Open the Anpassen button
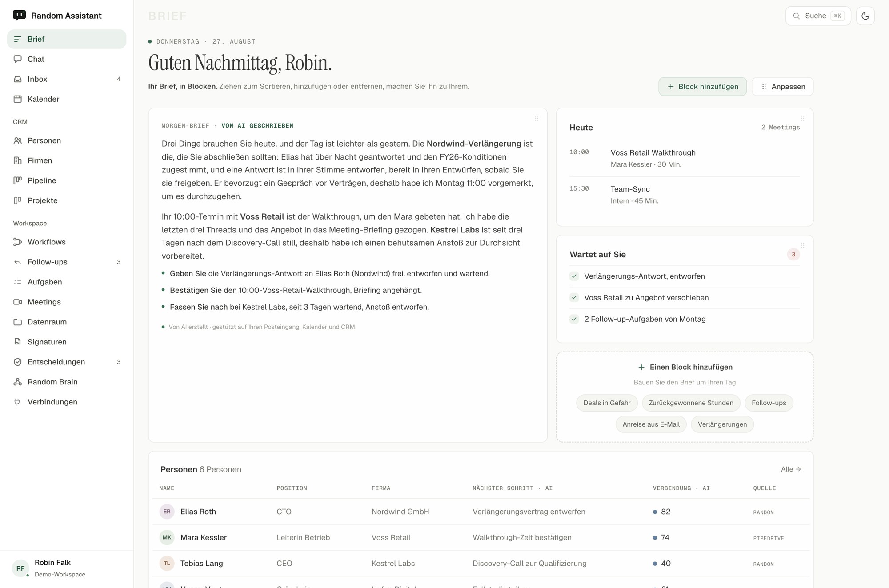 (x=782, y=87)
